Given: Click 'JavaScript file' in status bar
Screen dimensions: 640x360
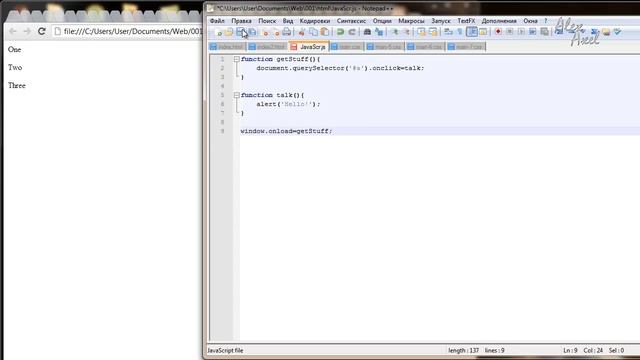Looking at the screenshot, I should point(225,350).
